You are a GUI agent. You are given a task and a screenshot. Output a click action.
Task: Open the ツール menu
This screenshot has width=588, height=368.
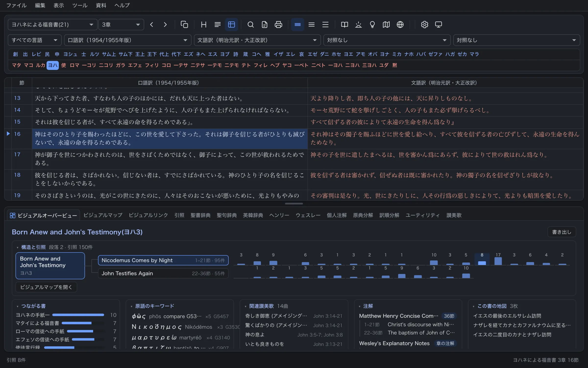click(80, 5)
